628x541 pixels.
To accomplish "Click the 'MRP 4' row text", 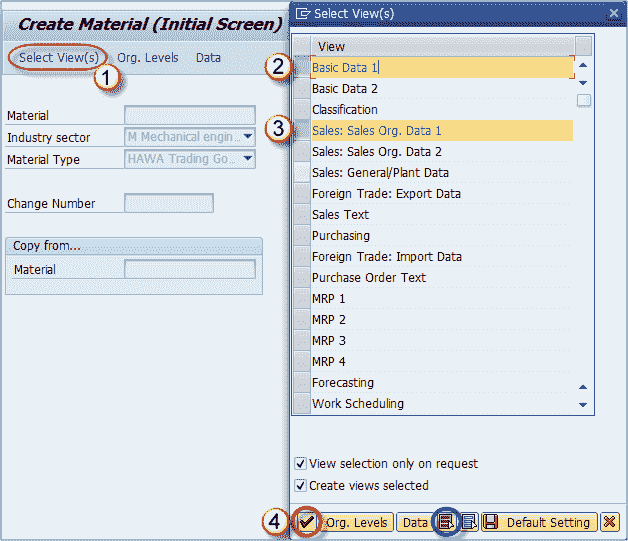I will [329, 362].
